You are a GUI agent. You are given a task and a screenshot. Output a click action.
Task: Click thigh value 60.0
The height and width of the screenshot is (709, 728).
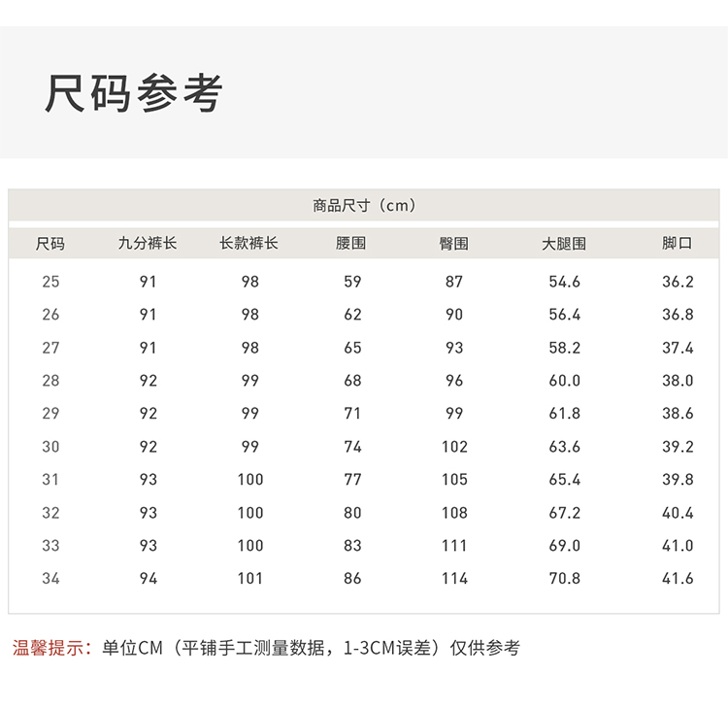pyautogui.click(x=565, y=381)
